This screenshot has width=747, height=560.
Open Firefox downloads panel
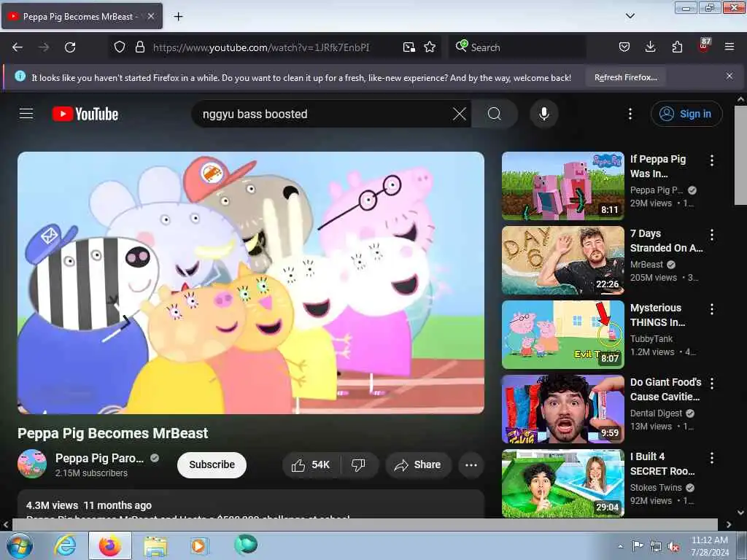(x=650, y=47)
